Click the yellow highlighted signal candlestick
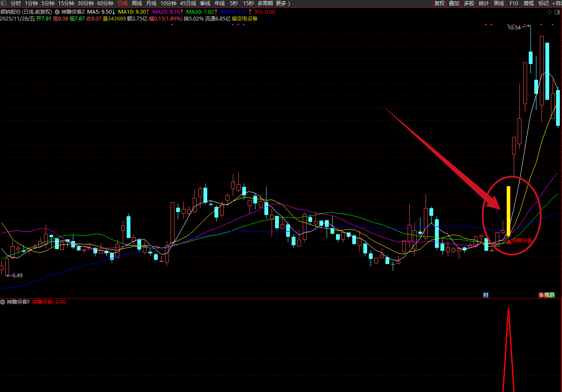The width and height of the screenshot is (562, 392). pyautogui.click(x=508, y=210)
